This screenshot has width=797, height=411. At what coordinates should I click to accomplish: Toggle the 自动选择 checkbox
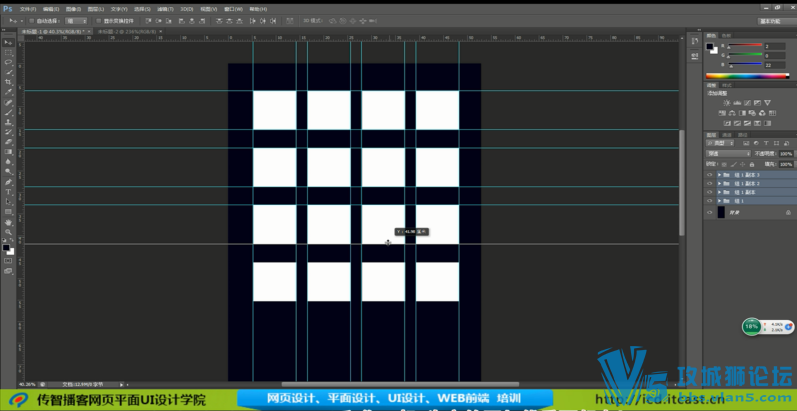point(32,21)
